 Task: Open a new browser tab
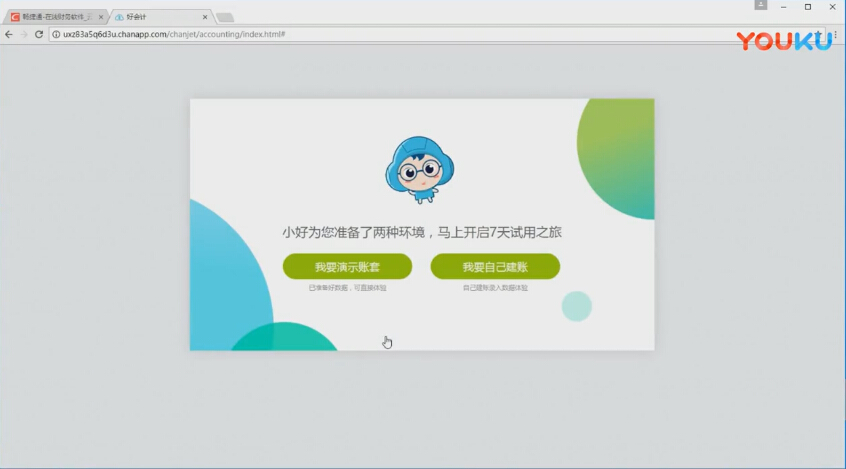[225, 17]
